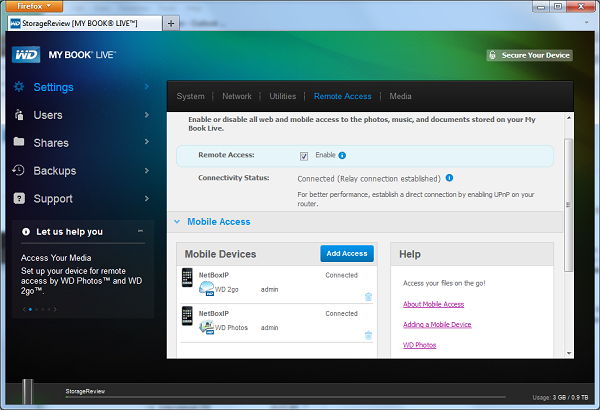
Task: Open the About Mobile Access link
Action: [433, 304]
